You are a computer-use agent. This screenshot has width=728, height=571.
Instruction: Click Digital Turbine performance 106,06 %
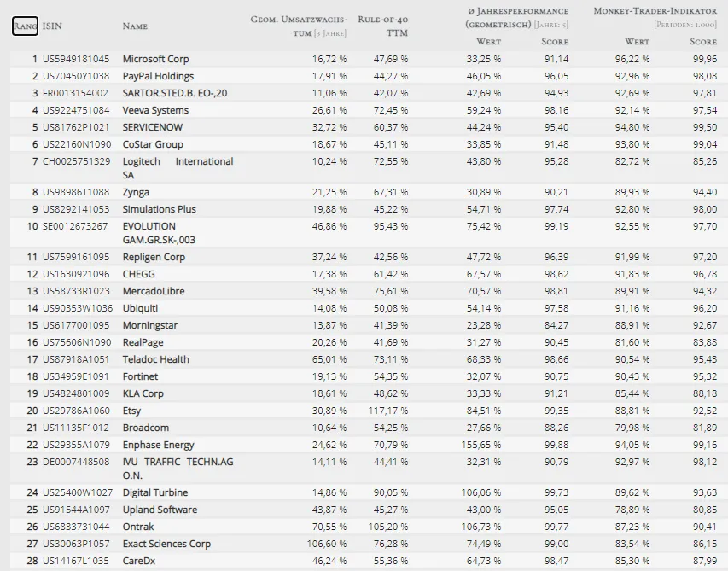[481, 492]
